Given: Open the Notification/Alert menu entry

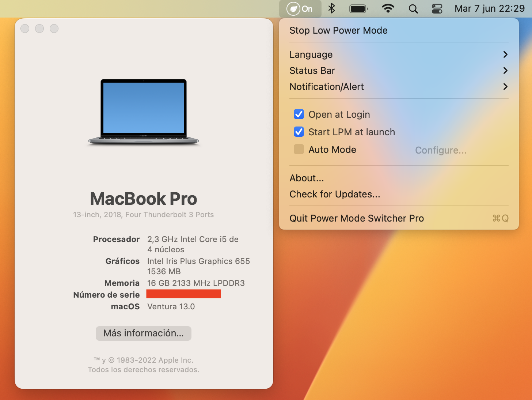Looking at the screenshot, I should pos(399,87).
